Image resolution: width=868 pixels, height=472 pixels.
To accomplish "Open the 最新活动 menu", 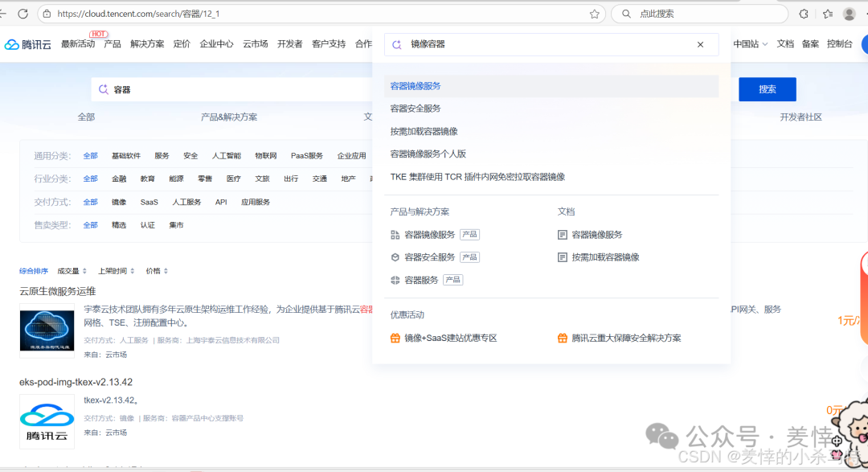I will [x=77, y=44].
